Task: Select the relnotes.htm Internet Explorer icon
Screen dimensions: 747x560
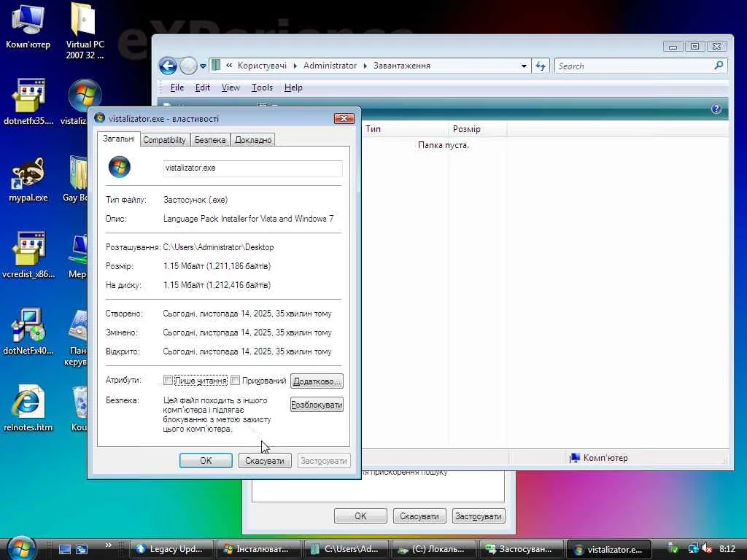Action: pos(28,408)
